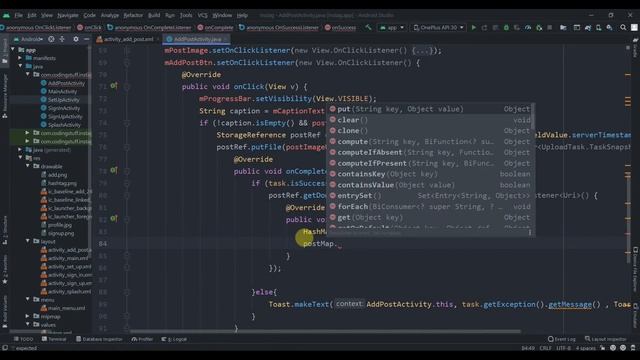Open the SDK Manager toolbar icon
Image resolution: width=640 pixels, height=360 pixels.
click(609, 27)
